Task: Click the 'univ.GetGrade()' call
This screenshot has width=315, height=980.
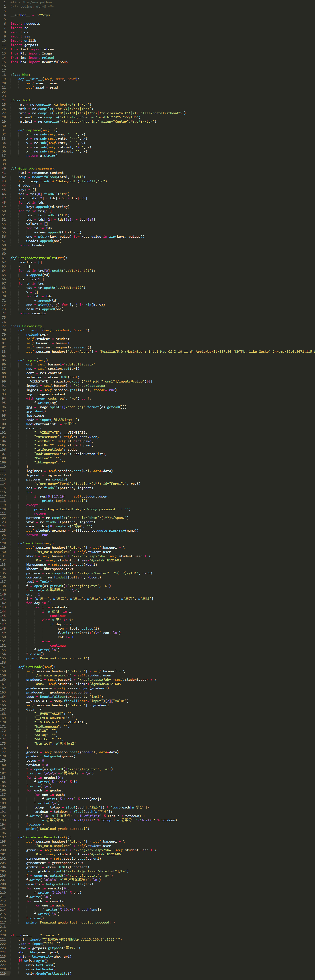Action: pos(41,969)
